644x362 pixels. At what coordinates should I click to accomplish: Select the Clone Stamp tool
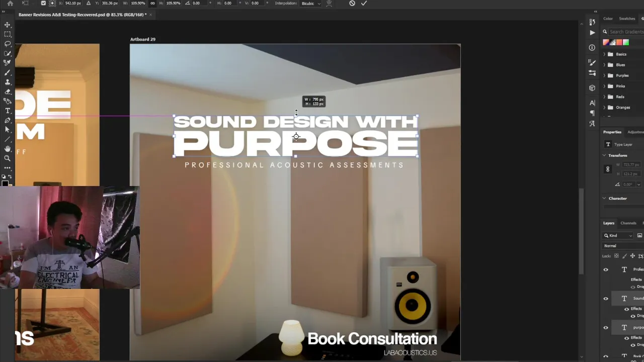pyautogui.click(x=8, y=82)
